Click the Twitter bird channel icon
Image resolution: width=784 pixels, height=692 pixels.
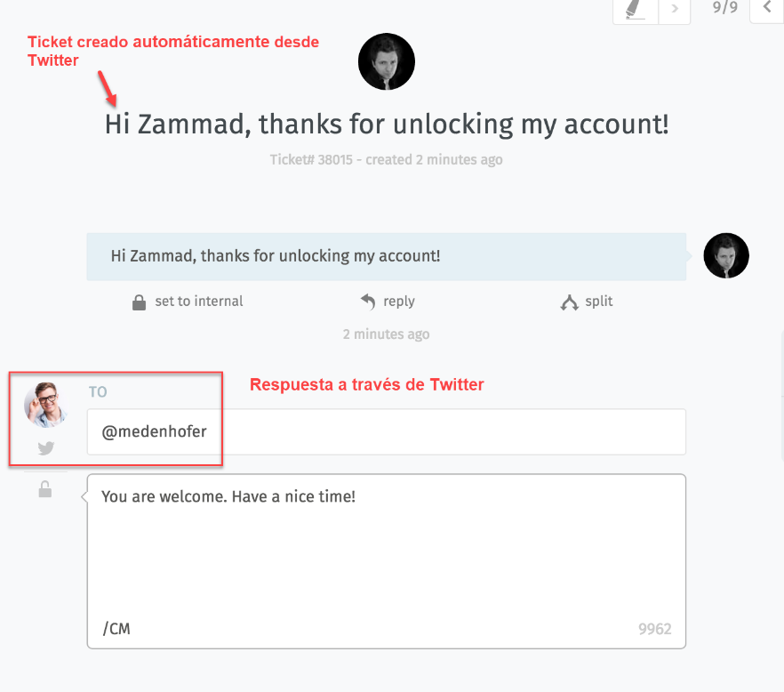click(46, 447)
